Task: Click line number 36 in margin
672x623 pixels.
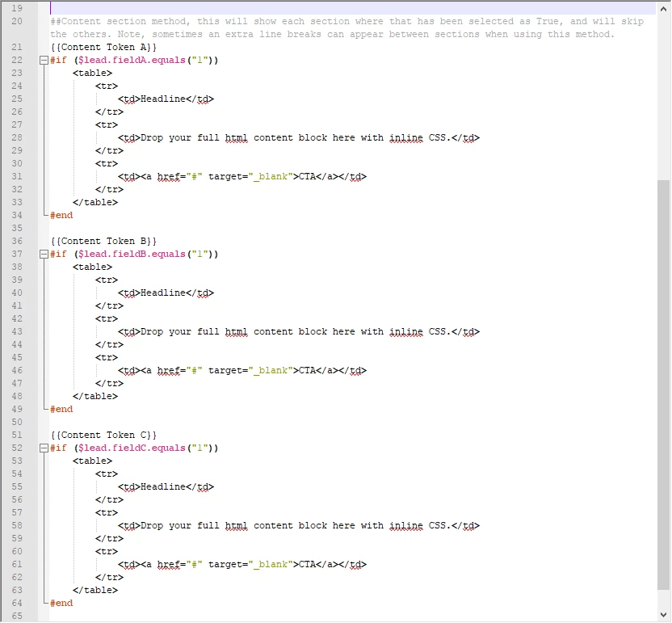Action: click(17, 241)
